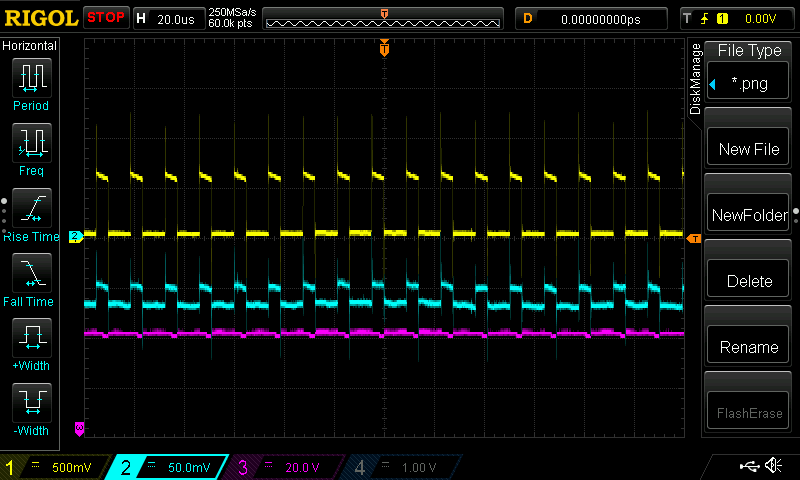Expand the left measurement menu page dots
This screenshot has height=480, width=800.
[4, 213]
